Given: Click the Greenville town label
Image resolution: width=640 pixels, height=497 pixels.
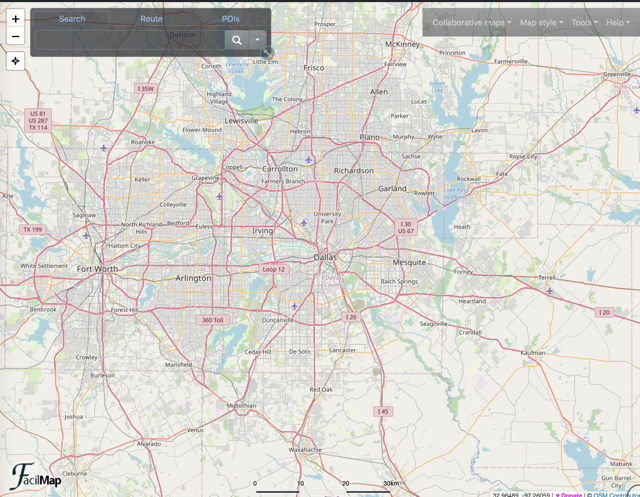Looking at the screenshot, I should point(617,74).
